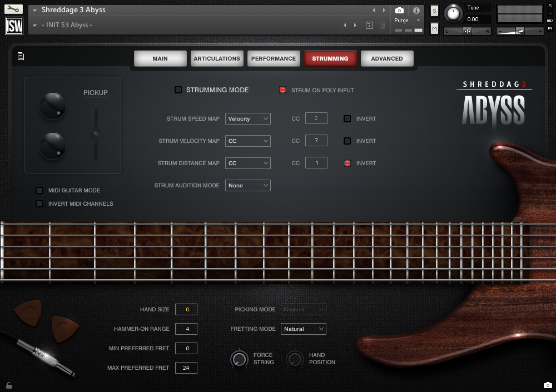The image size is (556, 392).
Task: Click the instrument info (i) icon
Action: point(416,9)
